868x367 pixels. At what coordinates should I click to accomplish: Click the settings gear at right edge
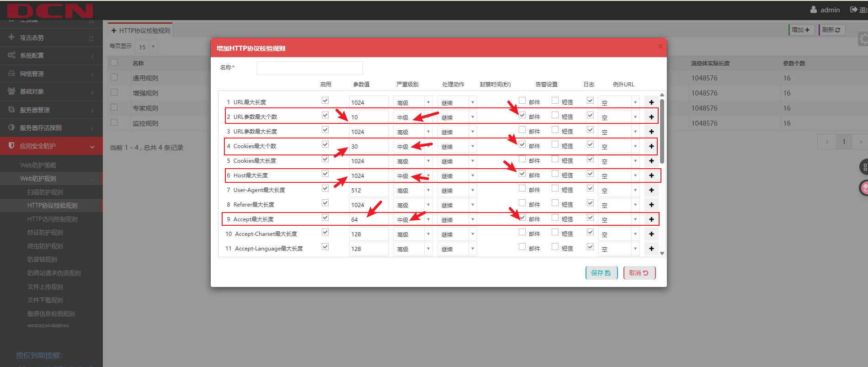point(863,39)
